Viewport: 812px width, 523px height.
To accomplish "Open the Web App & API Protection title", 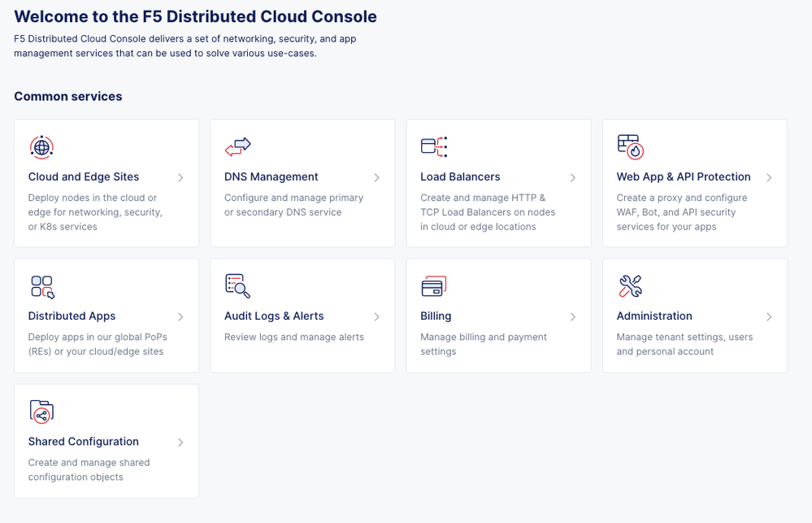I will click(x=683, y=177).
